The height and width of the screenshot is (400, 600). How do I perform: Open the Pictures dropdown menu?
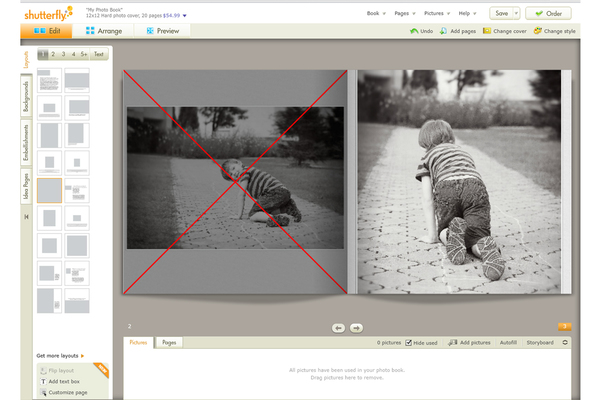[x=436, y=13]
